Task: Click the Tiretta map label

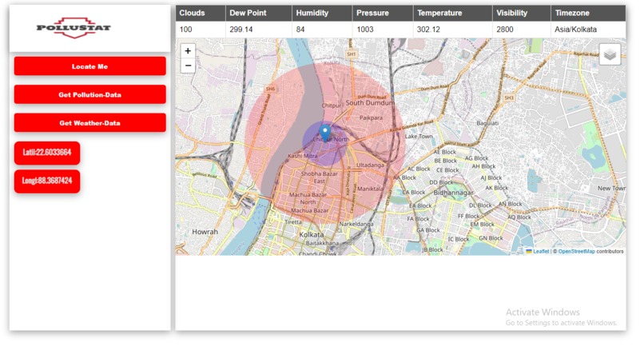Action: [293, 222]
